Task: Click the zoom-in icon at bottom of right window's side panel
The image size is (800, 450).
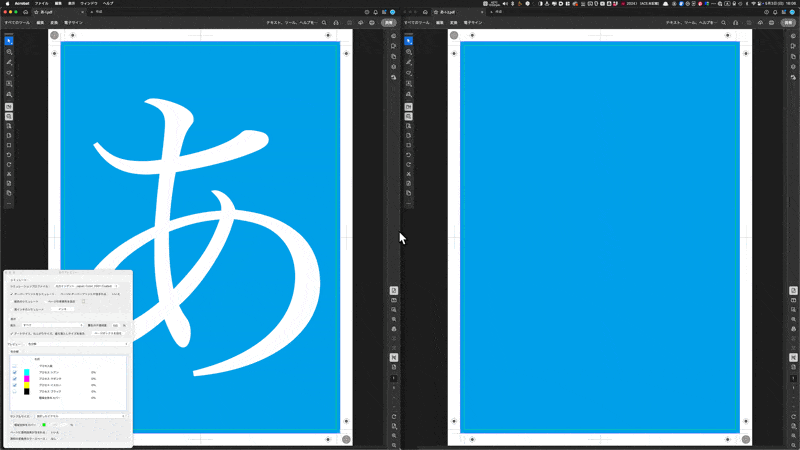Action: (793, 436)
